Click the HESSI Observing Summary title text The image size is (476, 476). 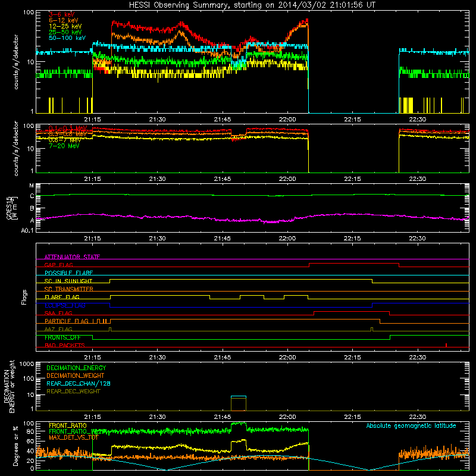252,5
